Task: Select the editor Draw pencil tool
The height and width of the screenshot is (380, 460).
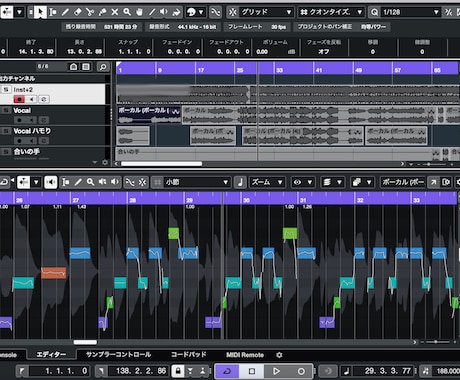Action: pos(78,182)
